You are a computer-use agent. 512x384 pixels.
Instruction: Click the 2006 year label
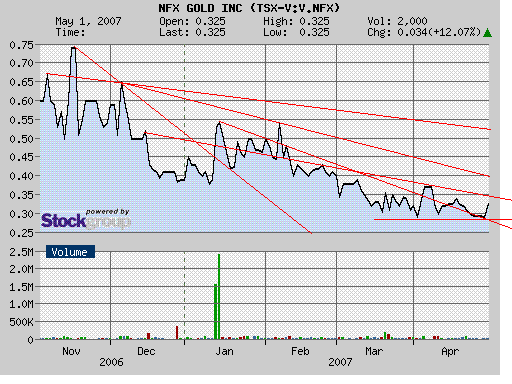tap(111, 362)
